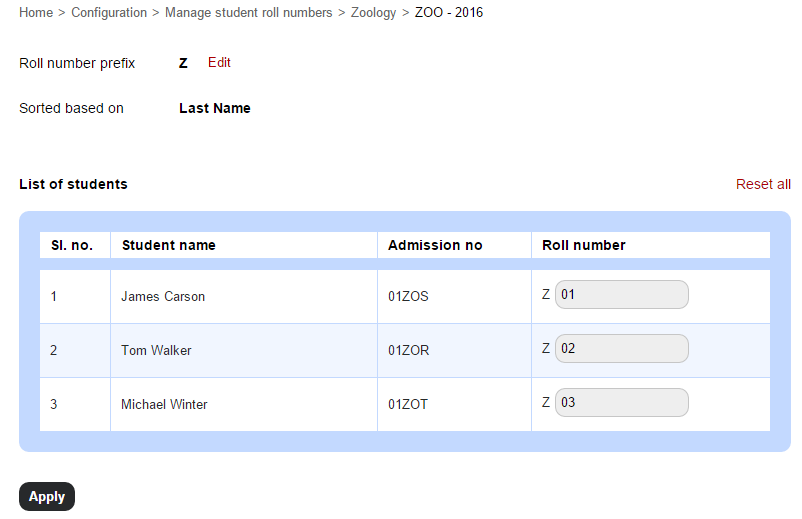This screenshot has width=802, height=519.
Task: Focus Tom Walker's roll number field
Action: coord(621,349)
